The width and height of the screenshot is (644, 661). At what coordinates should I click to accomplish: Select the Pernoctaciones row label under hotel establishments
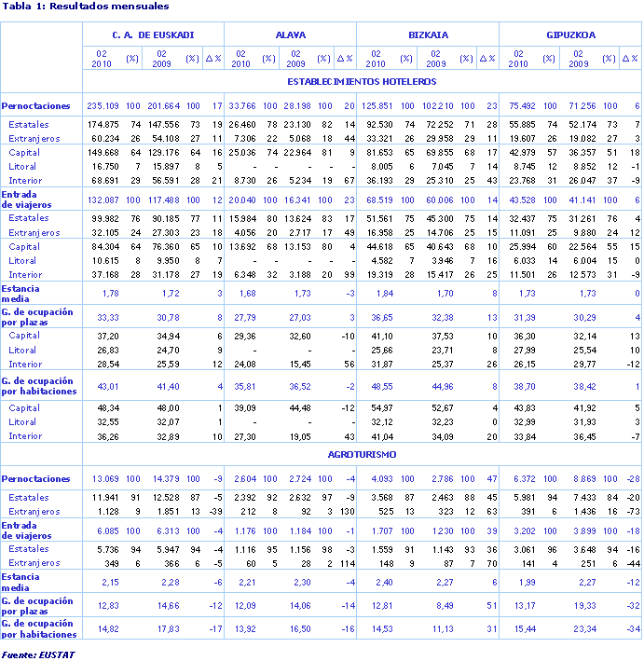[x=38, y=105]
